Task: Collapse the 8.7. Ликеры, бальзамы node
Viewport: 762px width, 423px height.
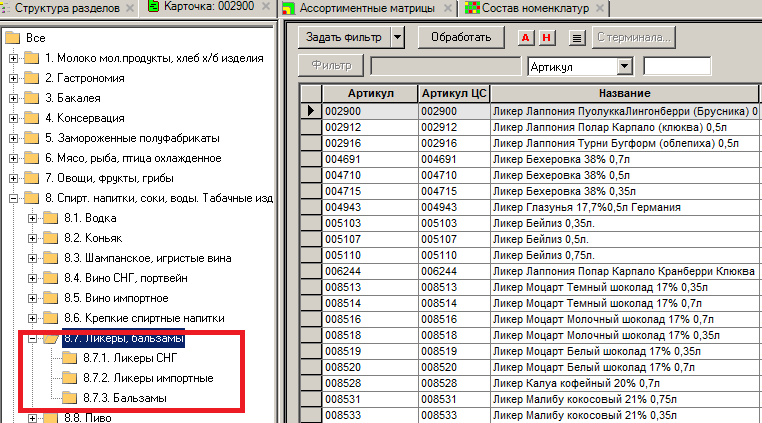Action: 32,338
